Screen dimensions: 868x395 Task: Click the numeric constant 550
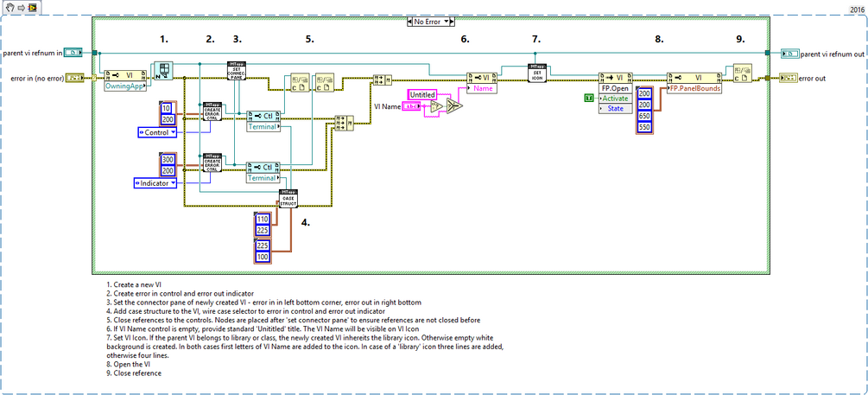(x=645, y=127)
